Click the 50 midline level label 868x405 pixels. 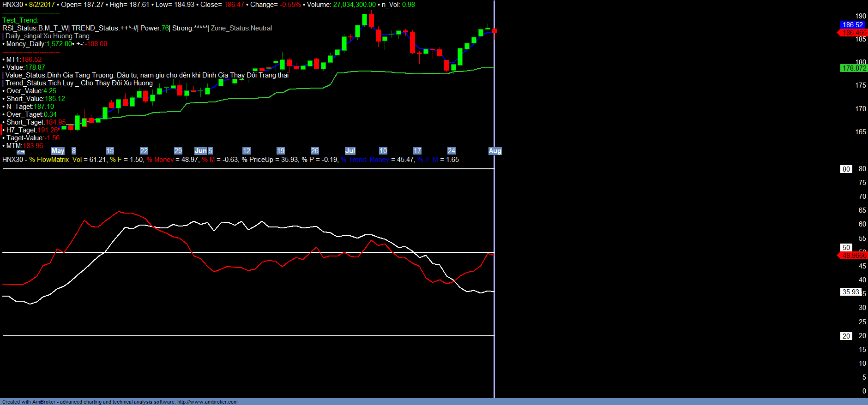846,248
